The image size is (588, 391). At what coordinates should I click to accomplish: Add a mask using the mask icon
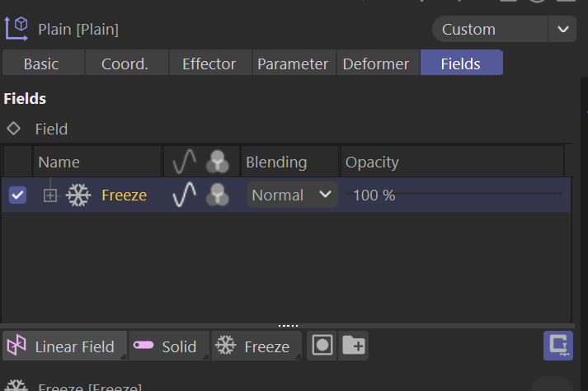pos(322,346)
